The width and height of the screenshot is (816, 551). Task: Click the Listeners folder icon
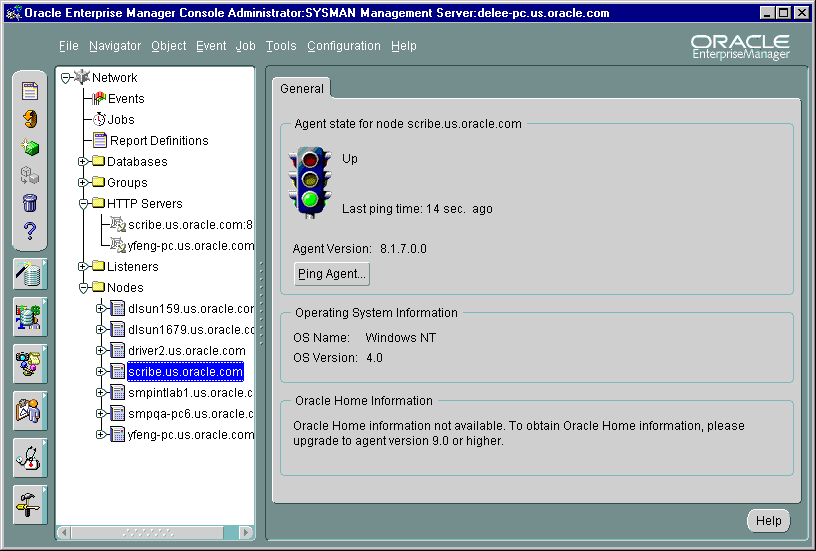coord(98,266)
